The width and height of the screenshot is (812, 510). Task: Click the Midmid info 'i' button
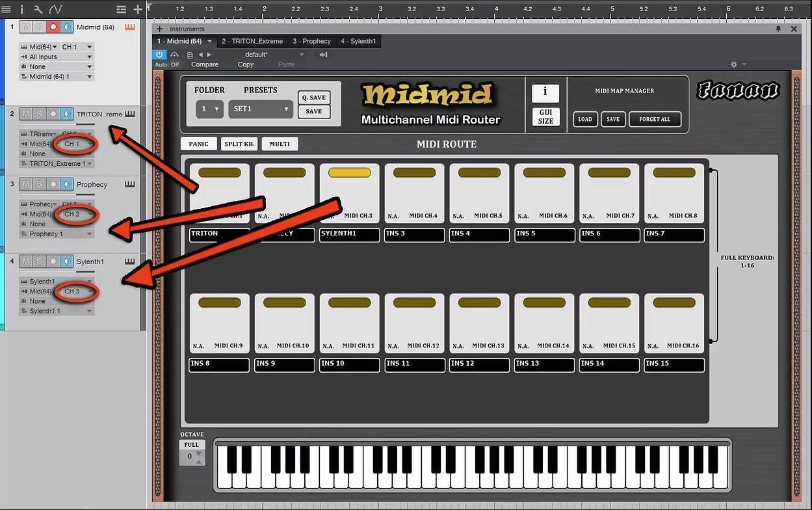[x=545, y=93]
